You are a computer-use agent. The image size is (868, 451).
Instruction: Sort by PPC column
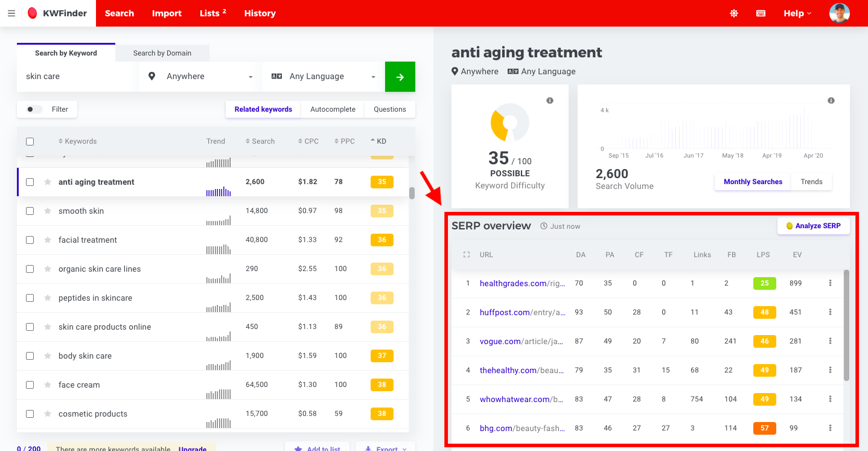[x=344, y=141]
